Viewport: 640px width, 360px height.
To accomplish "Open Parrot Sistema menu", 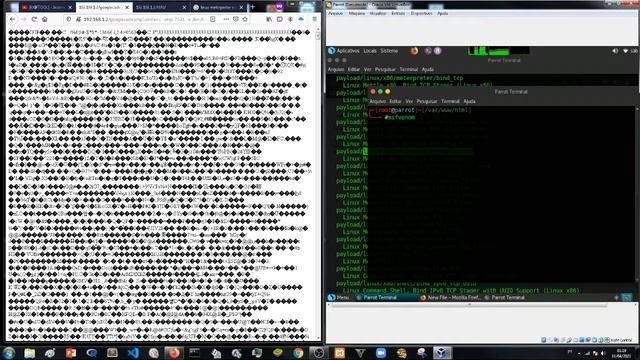I will click(x=389, y=51).
